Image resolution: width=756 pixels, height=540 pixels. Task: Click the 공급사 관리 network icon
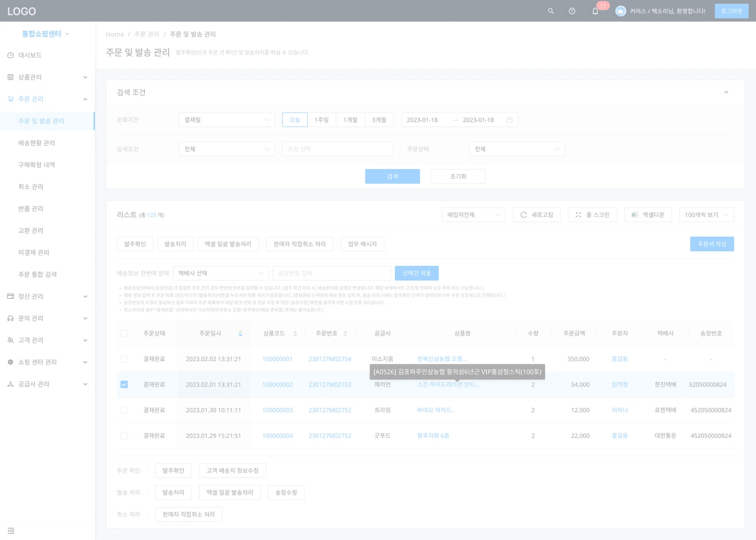coord(11,384)
